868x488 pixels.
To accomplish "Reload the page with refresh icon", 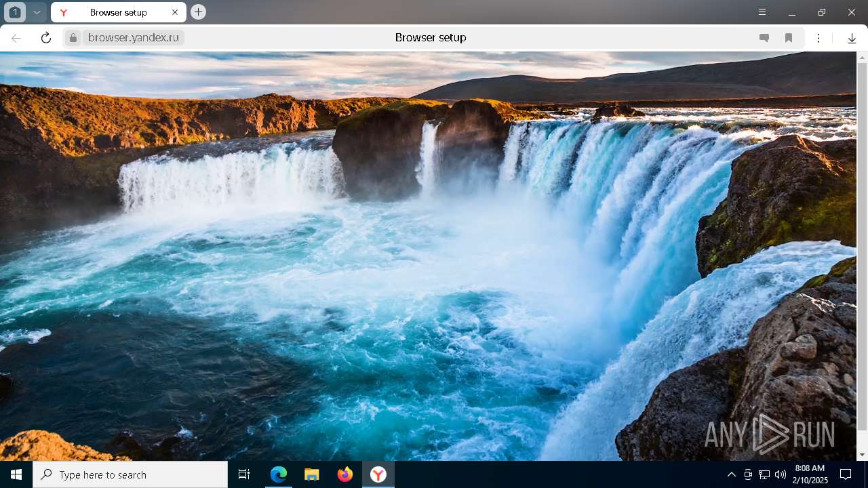I will 46,38.
